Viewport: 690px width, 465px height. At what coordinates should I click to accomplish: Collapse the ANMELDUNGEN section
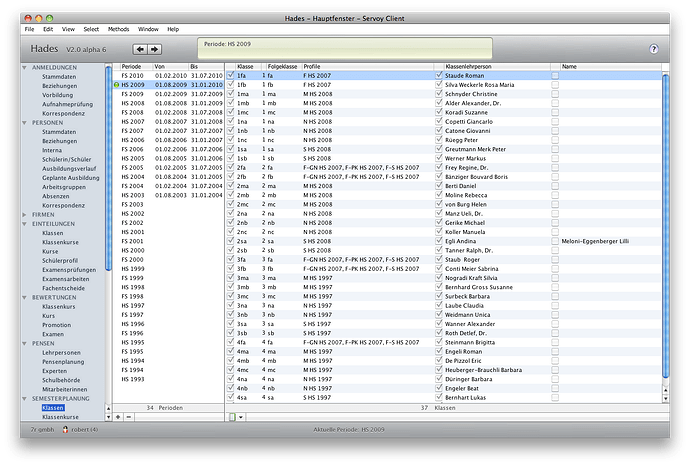pyautogui.click(x=26, y=66)
